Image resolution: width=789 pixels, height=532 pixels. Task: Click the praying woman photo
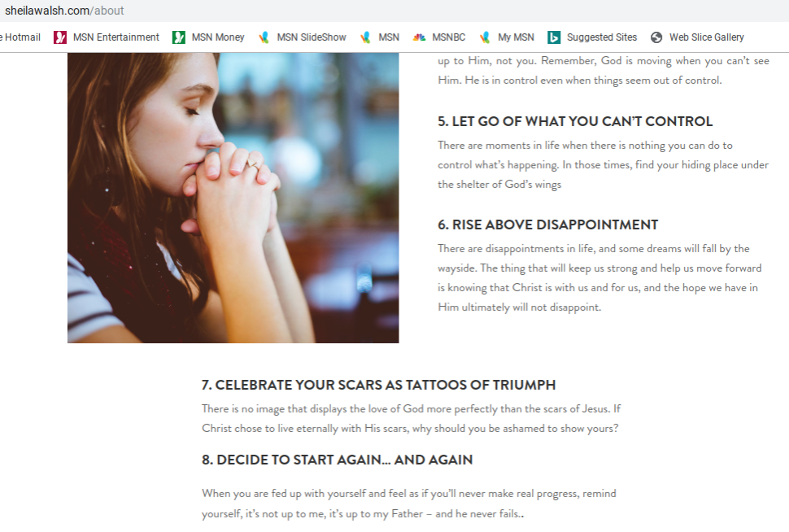coord(233,198)
